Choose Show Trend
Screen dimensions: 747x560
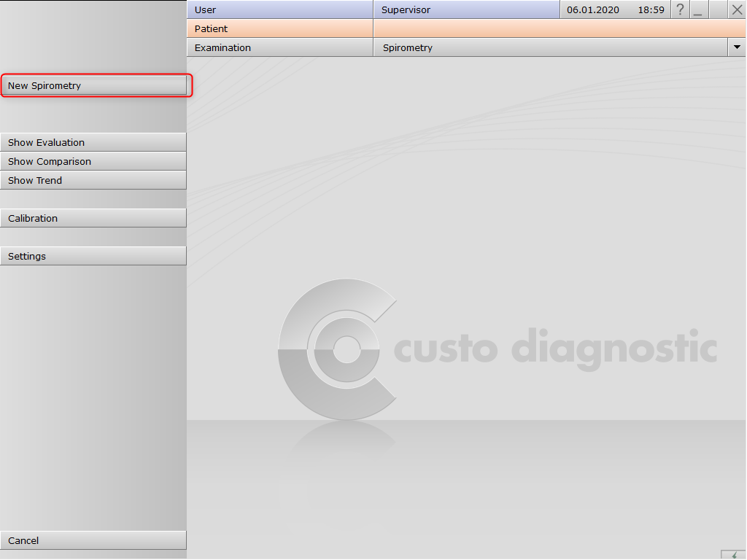point(93,181)
